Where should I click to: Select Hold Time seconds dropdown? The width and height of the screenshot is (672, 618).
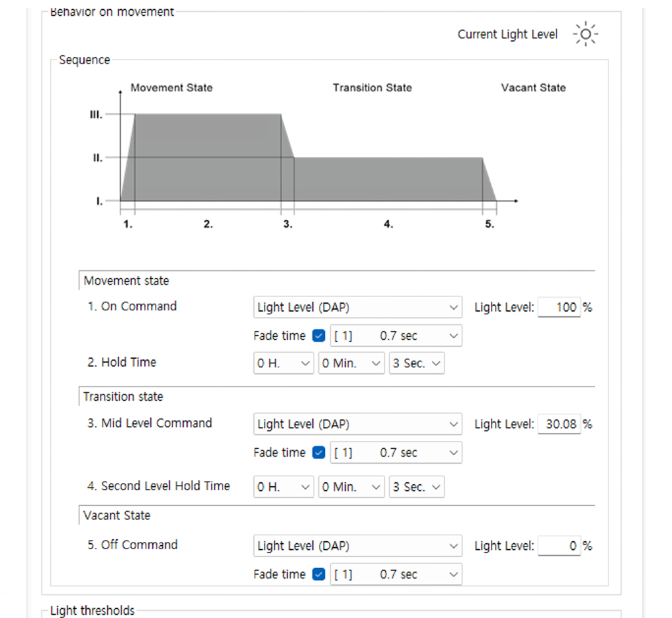[x=416, y=363]
